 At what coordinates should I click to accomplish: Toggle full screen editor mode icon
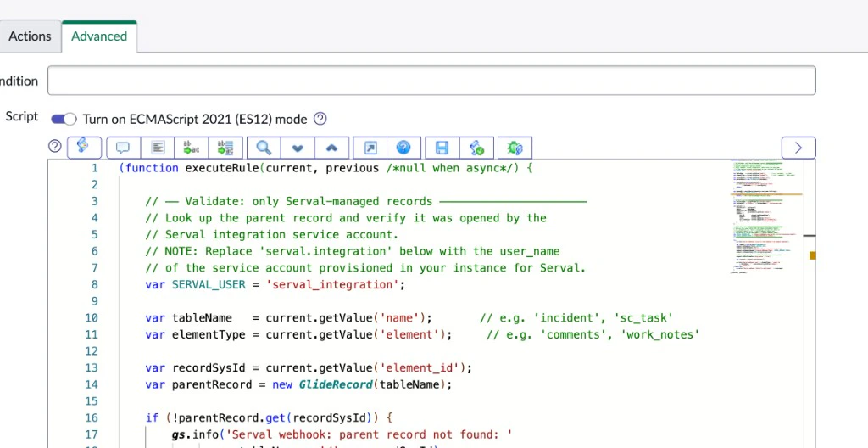point(370,148)
